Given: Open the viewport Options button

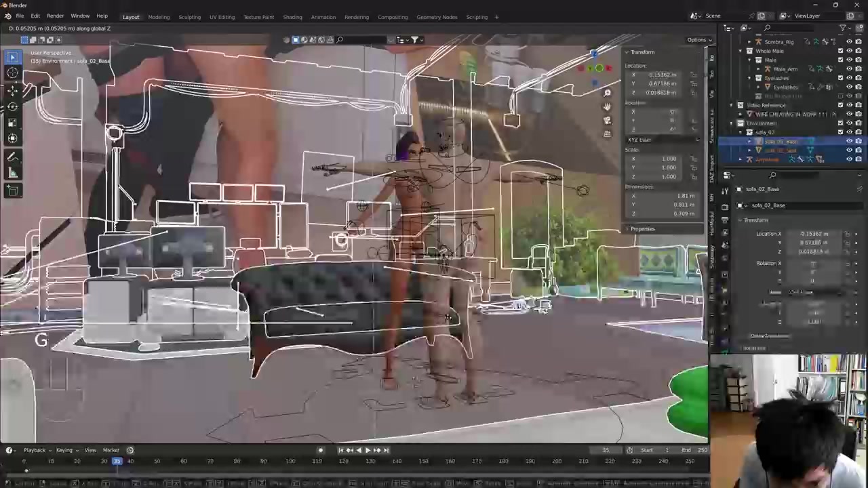Looking at the screenshot, I should click(697, 40).
